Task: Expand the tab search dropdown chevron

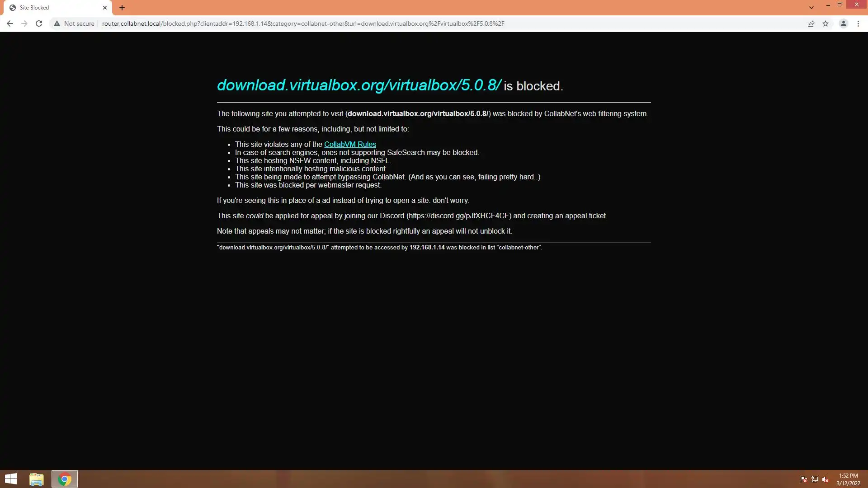Action: (x=811, y=8)
